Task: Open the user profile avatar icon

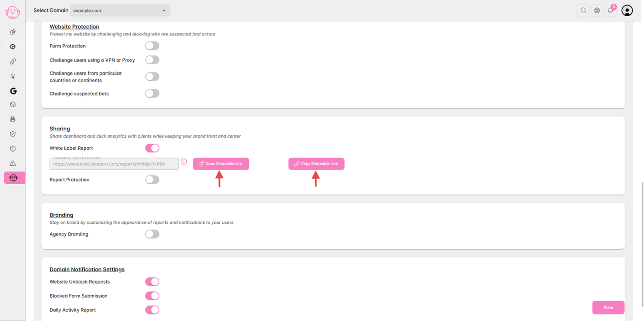Action: [627, 10]
